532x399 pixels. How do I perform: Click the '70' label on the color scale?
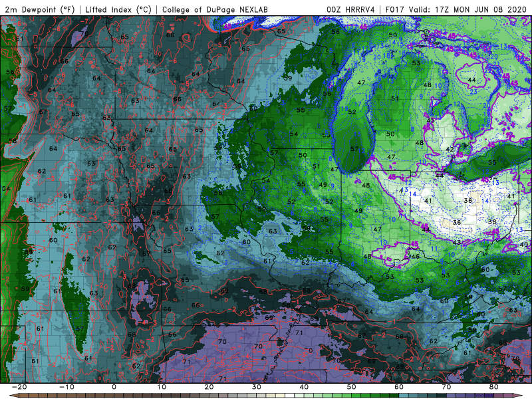[446, 387]
